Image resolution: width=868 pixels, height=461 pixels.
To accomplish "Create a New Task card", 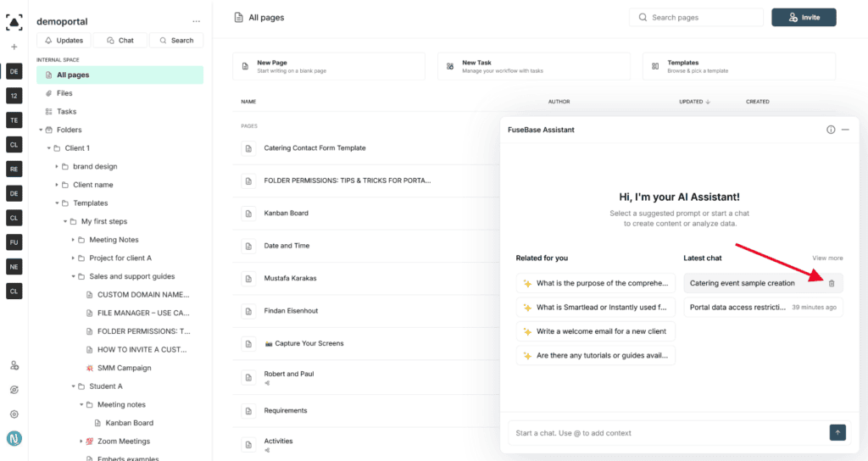I will click(534, 66).
